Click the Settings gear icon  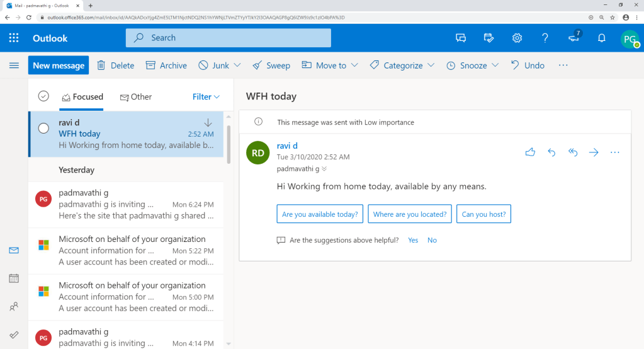[x=517, y=38]
